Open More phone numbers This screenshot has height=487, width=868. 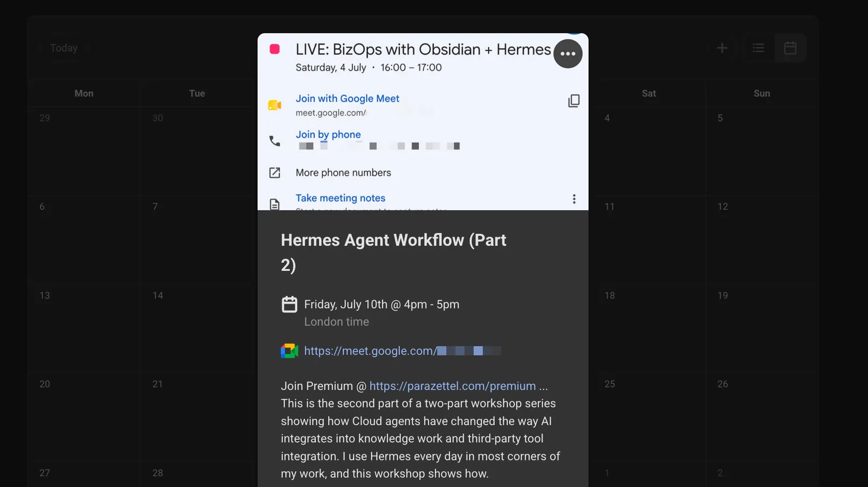[343, 173]
